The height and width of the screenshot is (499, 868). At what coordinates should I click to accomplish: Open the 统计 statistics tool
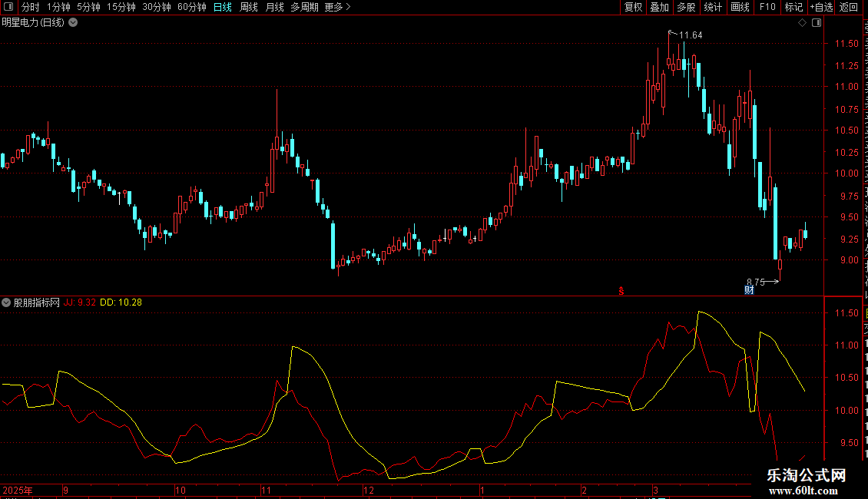click(x=713, y=7)
